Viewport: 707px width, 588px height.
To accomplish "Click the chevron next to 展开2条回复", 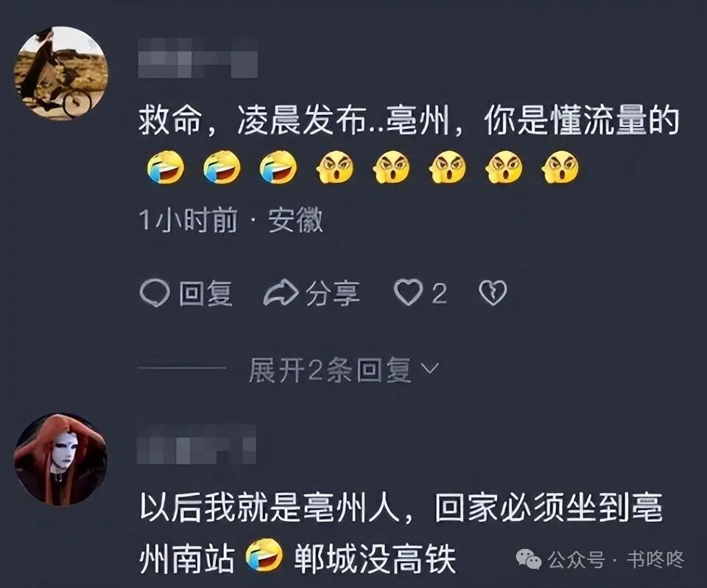I will point(429,368).
